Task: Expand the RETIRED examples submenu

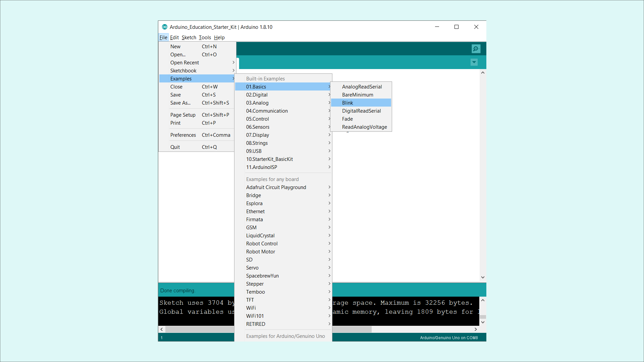Action: [283, 324]
